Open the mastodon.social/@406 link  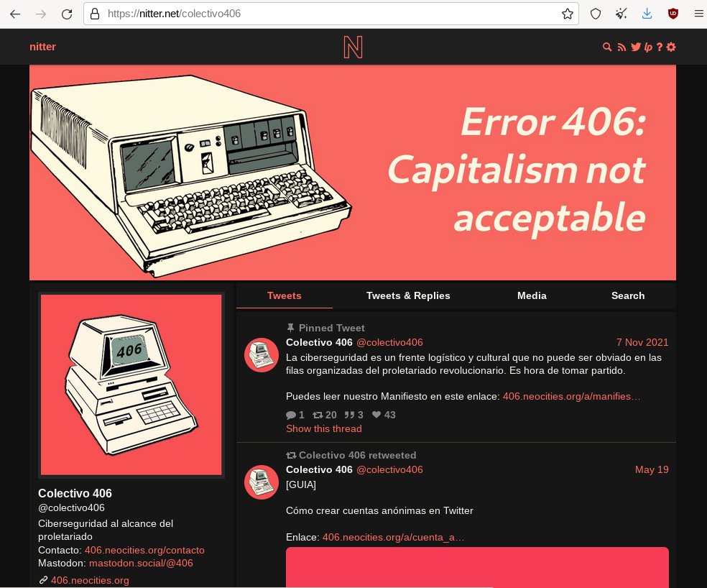[x=141, y=563]
